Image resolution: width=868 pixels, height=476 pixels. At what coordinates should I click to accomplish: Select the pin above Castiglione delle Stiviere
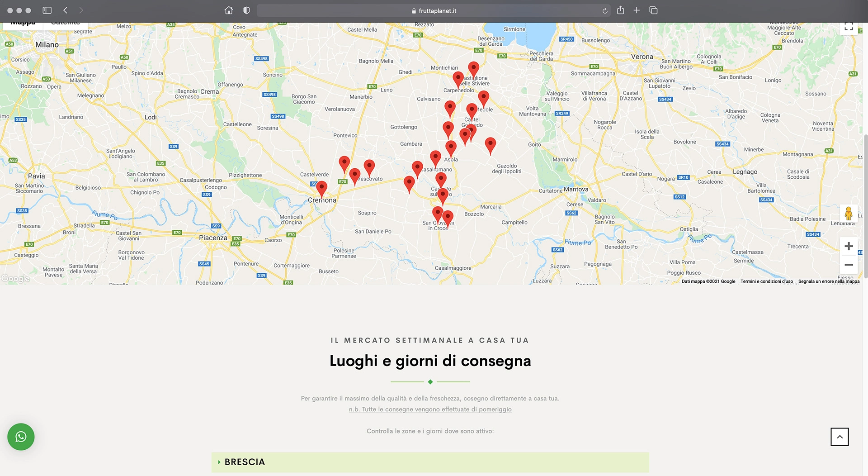click(473, 70)
